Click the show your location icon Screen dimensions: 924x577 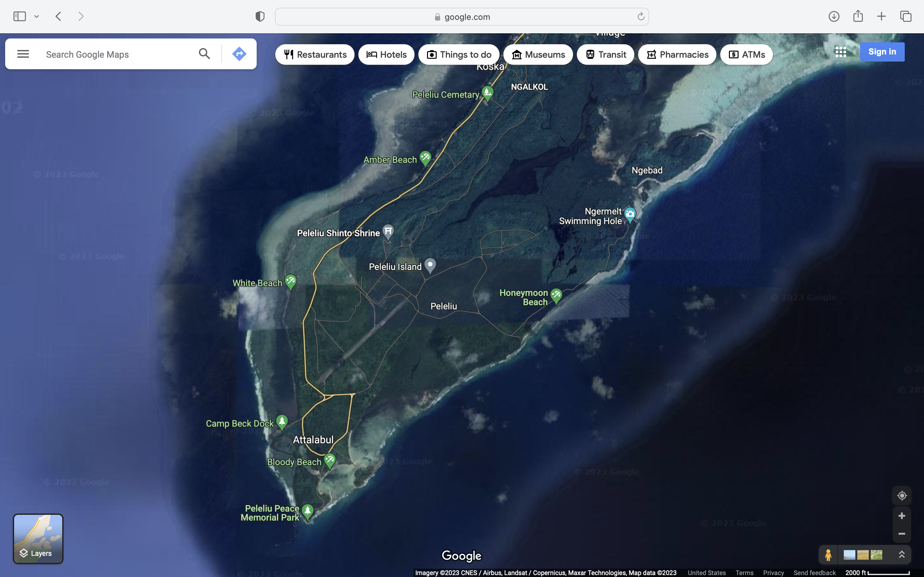902,495
